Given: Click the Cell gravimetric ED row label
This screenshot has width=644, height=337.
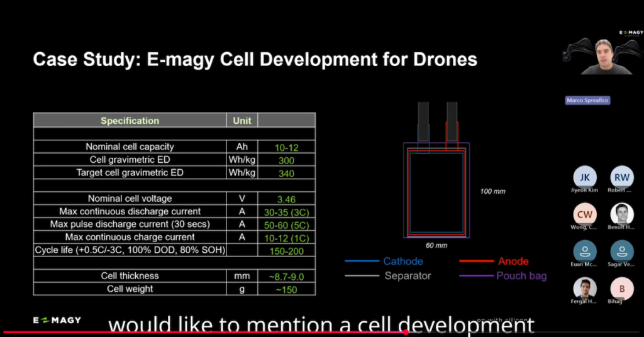Looking at the screenshot, I should pos(130,160).
